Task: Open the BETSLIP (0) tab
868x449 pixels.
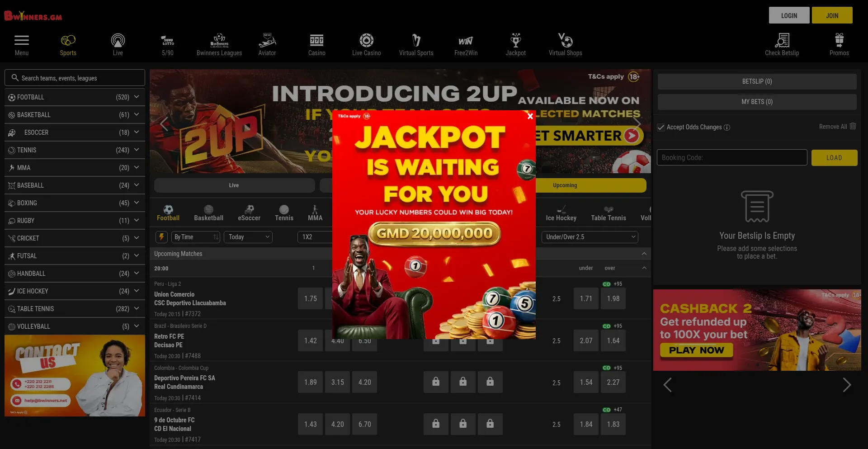Action: (x=757, y=81)
